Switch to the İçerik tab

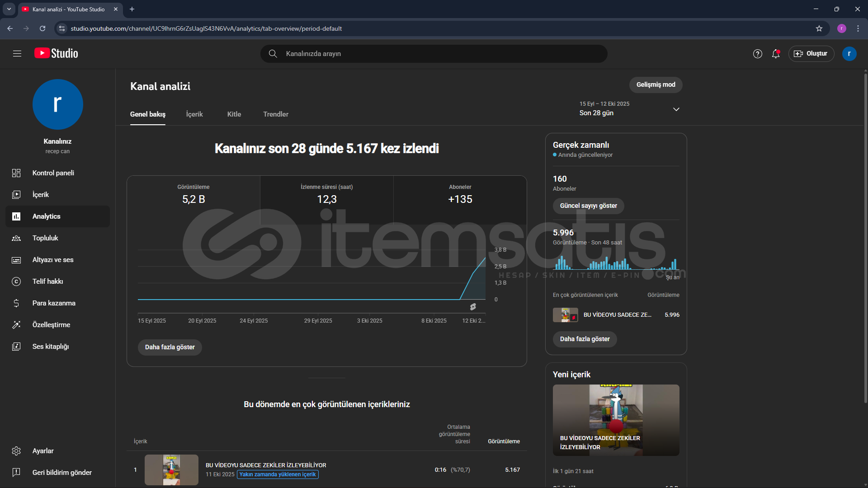tap(194, 114)
